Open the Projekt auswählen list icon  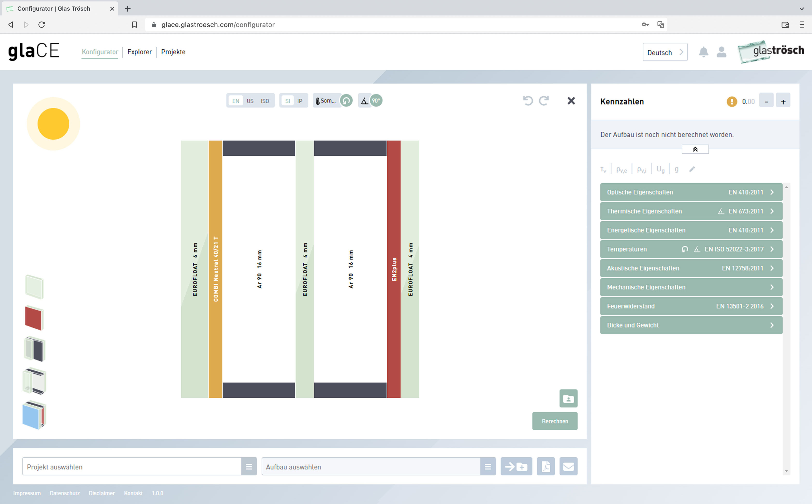point(249,467)
